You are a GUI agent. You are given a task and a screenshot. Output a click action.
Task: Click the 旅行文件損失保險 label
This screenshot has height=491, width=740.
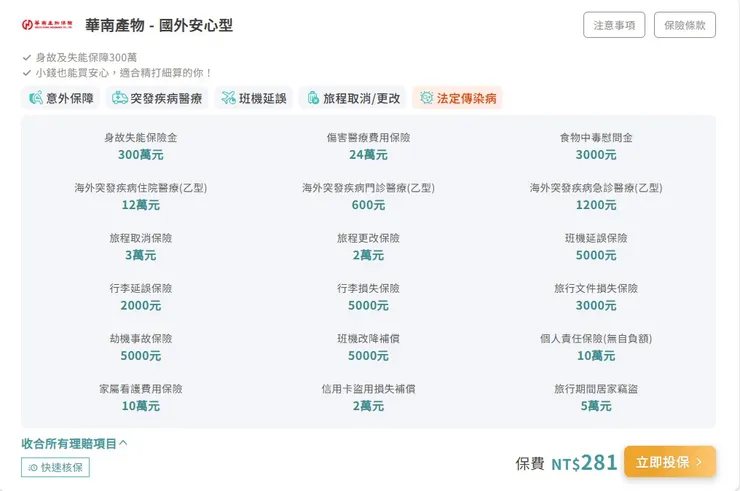[x=596, y=288]
